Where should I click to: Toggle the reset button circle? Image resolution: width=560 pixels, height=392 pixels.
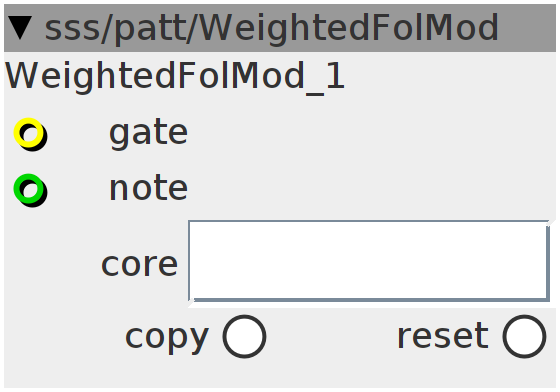pyautogui.click(x=524, y=336)
